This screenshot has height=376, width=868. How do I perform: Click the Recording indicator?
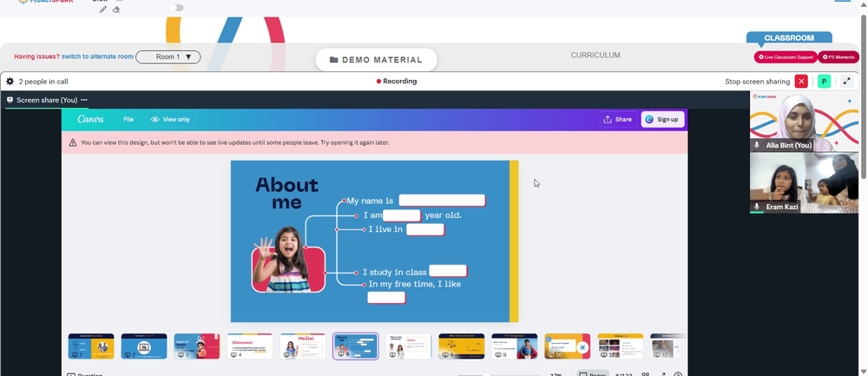click(397, 81)
